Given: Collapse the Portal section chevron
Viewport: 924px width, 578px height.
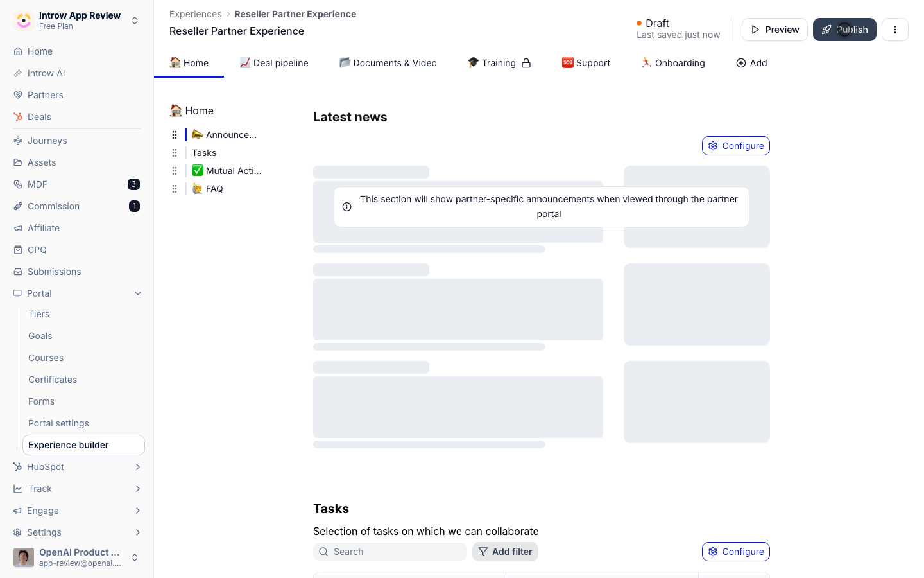Looking at the screenshot, I should click(138, 293).
